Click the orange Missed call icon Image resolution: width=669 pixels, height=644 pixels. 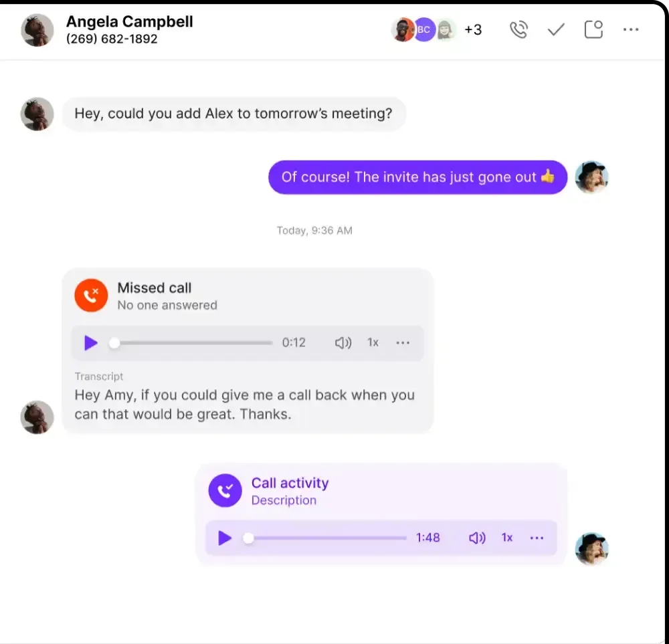click(x=91, y=295)
